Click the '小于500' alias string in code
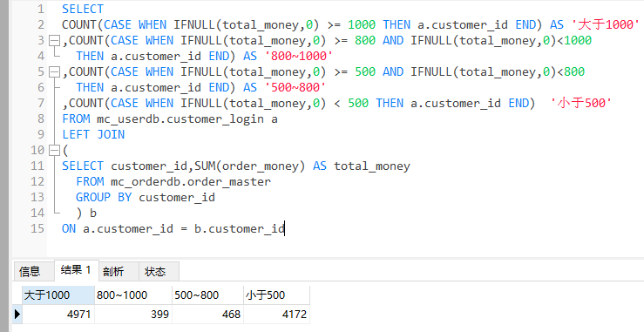Image resolution: width=644 pixels, height=332 pixels. coord(581,103)
